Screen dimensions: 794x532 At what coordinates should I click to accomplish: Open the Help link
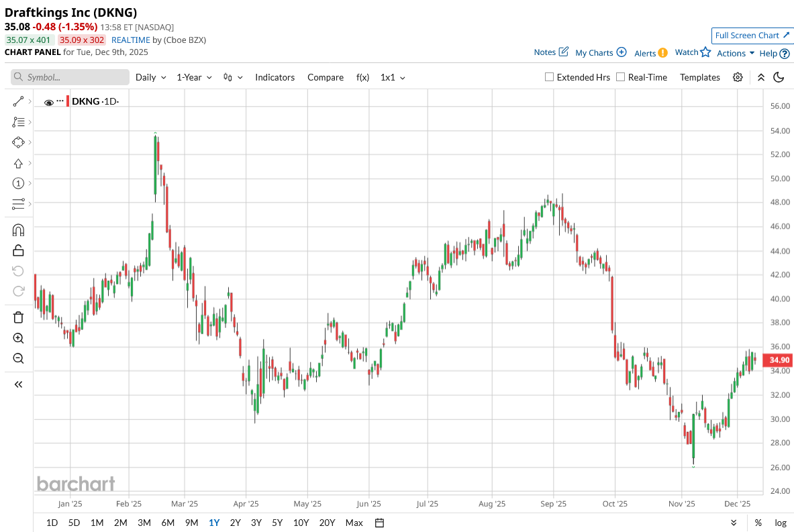775,53
